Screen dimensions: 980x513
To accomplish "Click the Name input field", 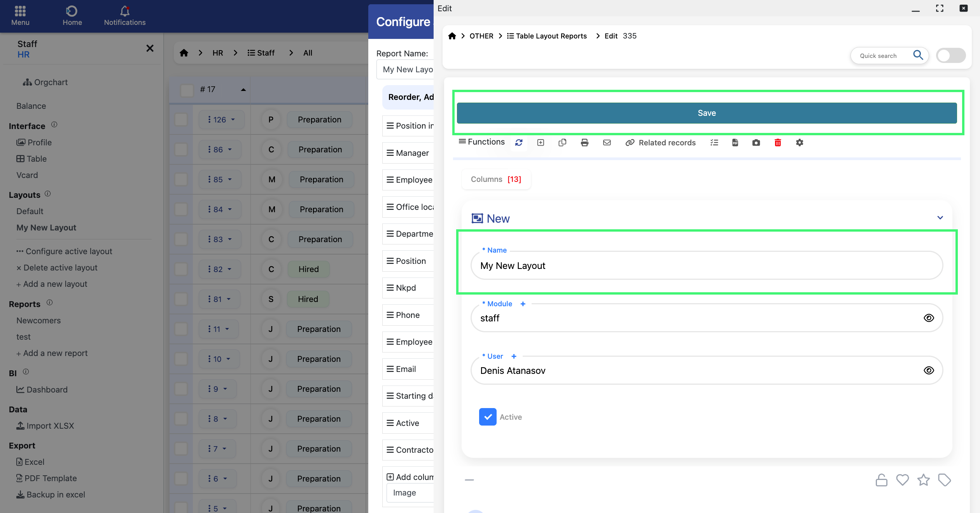I will click(x=707, y=265).
